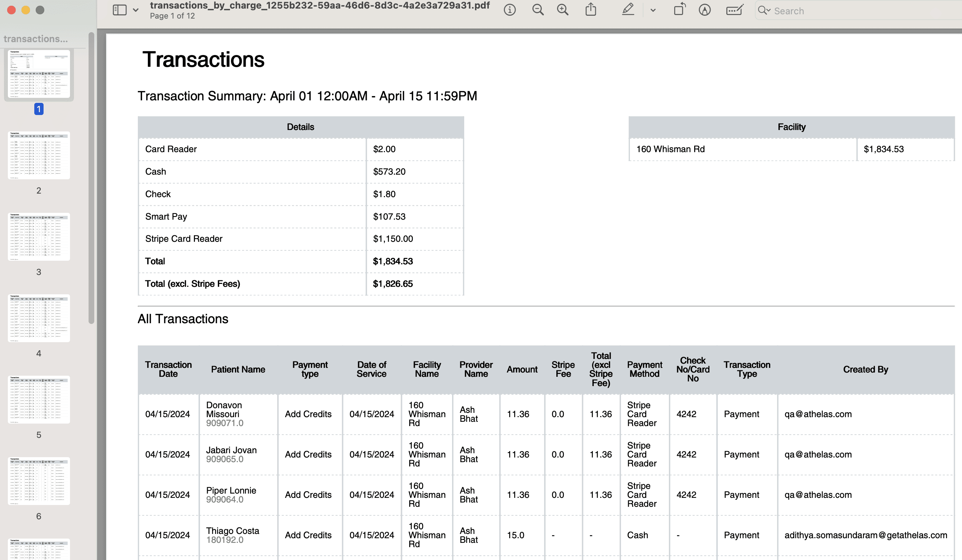This screenshot has height=560, width=962.
Task: Click the sidebar vertical scrollbar
Action: (x=91, y=178)
